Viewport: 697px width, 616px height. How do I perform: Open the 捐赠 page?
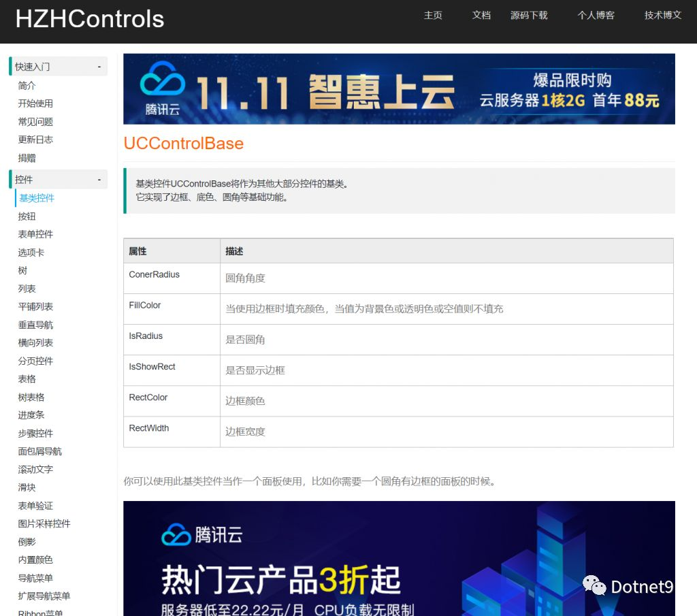click(27, 157)
